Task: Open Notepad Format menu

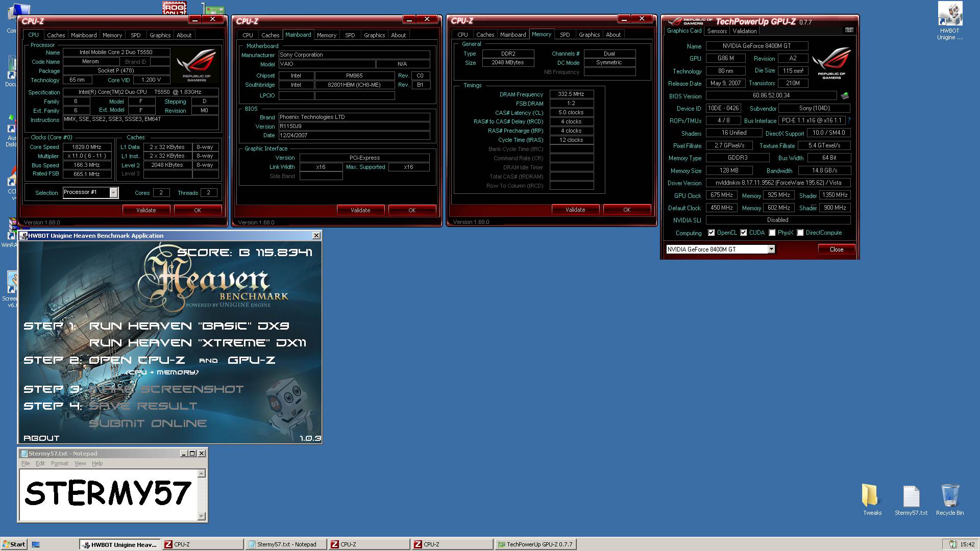Action: 59,463
